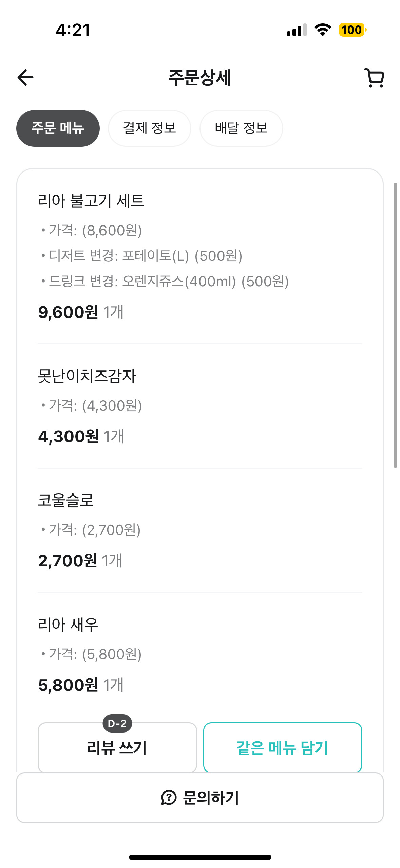Tap the D-2 badge on review button

coord(117,723)
